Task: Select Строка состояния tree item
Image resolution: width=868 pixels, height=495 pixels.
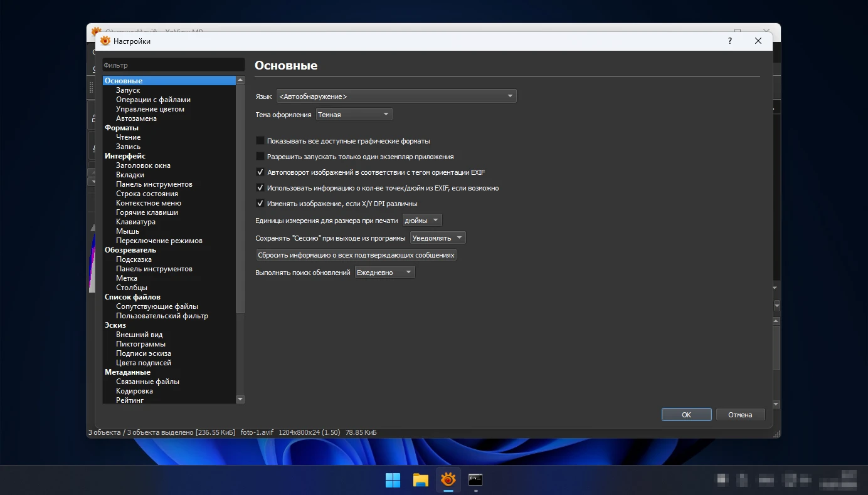Action: point(147,194)
